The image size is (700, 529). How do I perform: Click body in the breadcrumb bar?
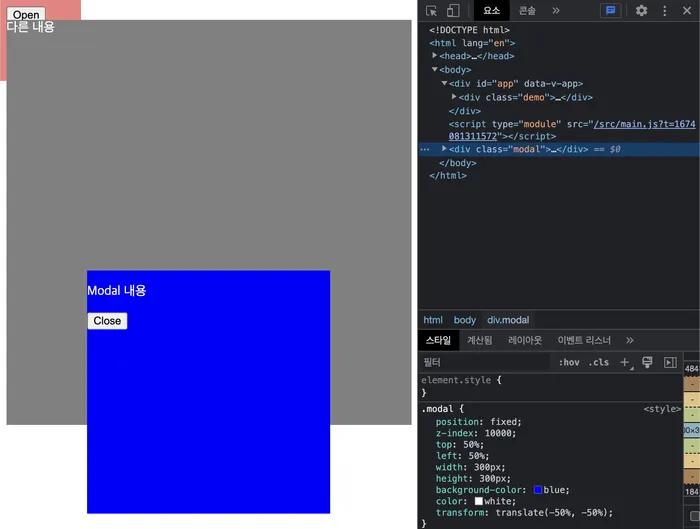(465, 320)
